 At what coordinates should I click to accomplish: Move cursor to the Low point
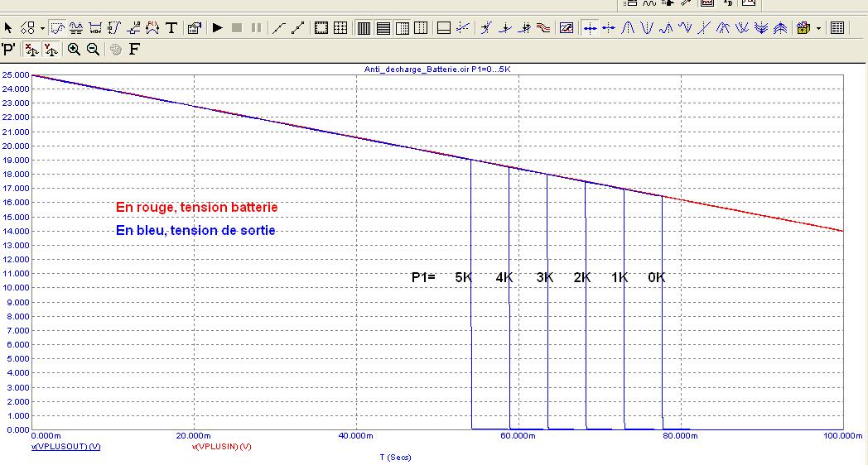[685, 27]
